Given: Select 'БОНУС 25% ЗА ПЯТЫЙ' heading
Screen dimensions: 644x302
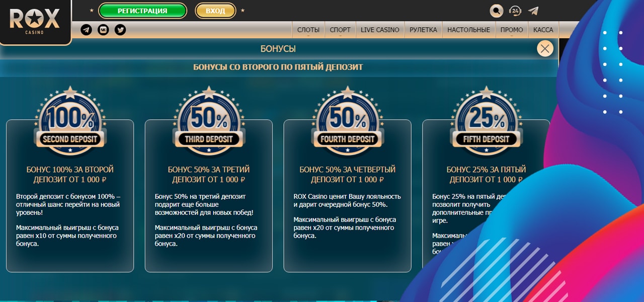Looking at the screenshot, I should click(x=486, y=170).
